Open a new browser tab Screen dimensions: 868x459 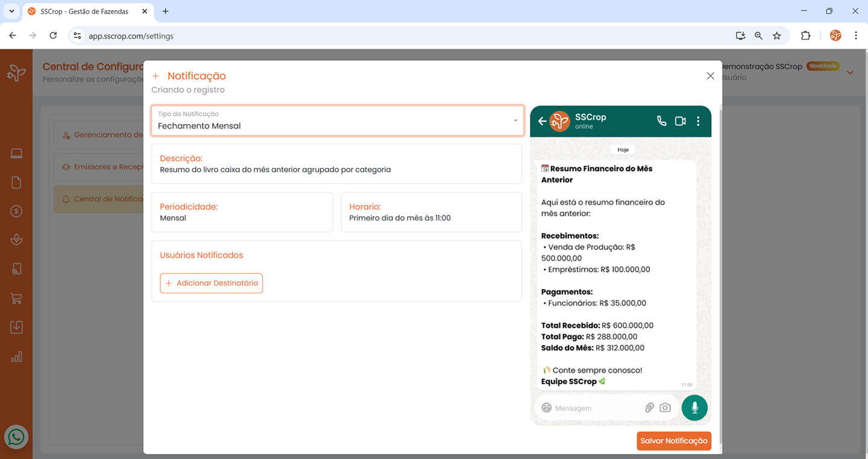[166, 11]
